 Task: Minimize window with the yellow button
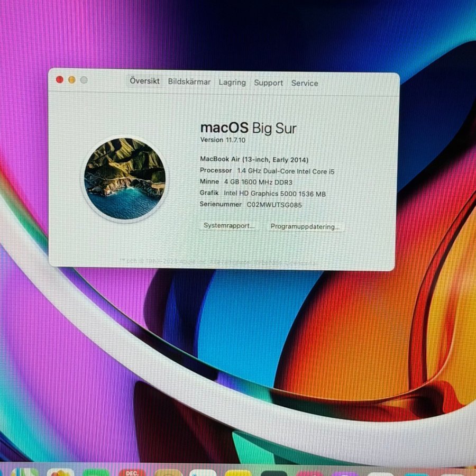tap(71, 80)
